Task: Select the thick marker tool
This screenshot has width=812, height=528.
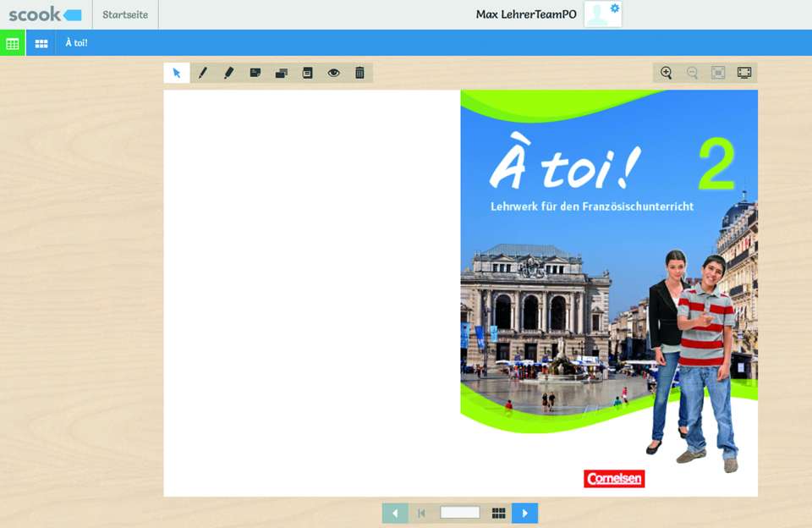Action: [229, 73]
